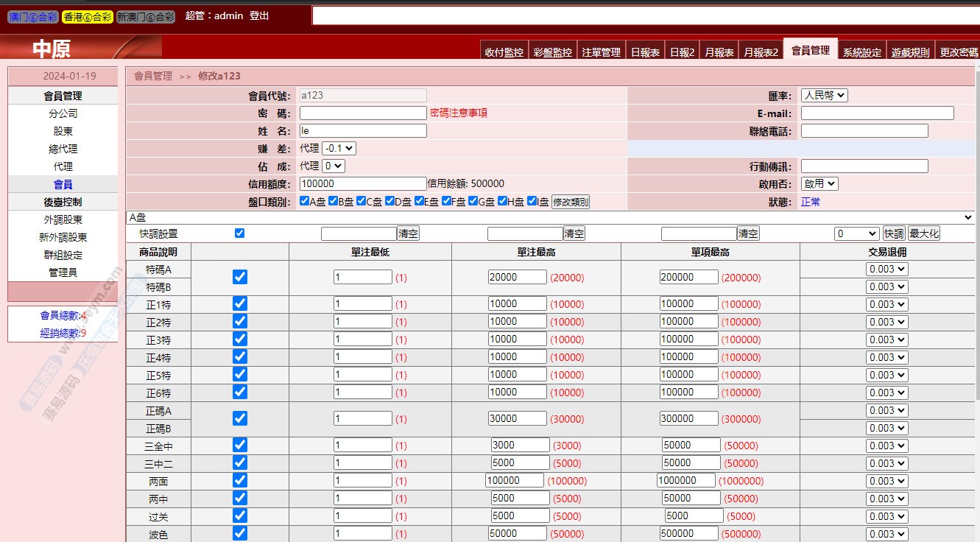The width and height of the screenshot is (980, 542).
Task: Open the 啟用否 dropdown
Action: point(819,184)
